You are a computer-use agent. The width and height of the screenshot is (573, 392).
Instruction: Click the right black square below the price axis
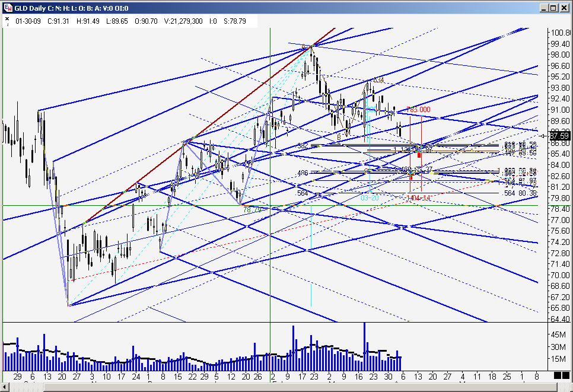coord(567,375)
